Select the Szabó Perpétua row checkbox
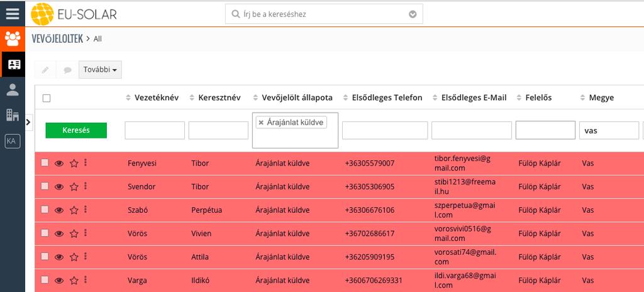This screenshot has height=292, width=644. pos(45,210)
